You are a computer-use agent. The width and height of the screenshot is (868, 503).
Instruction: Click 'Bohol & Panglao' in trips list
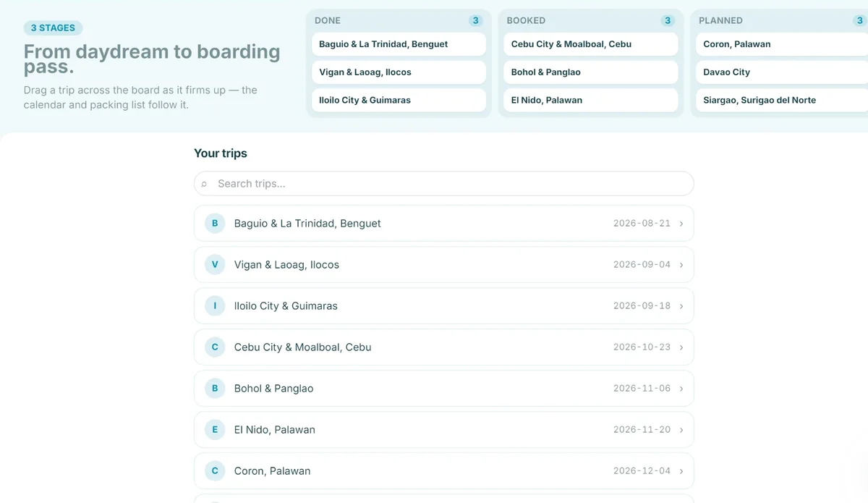click(273, 389)
